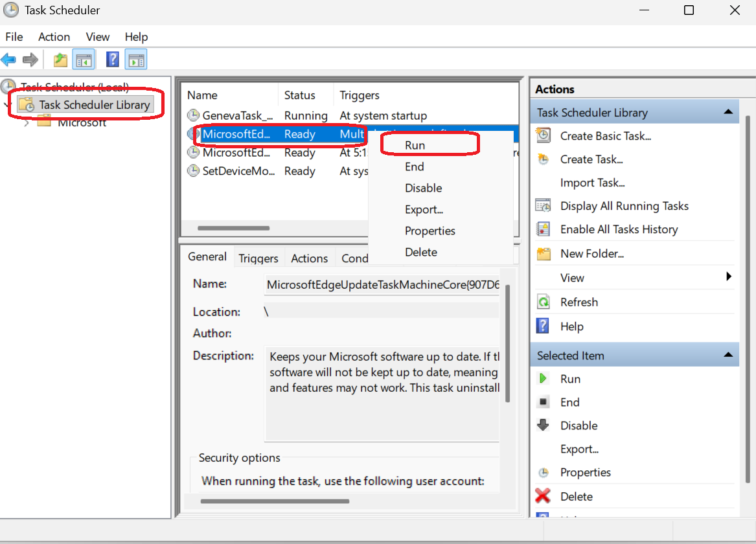The width and height of the screenshot is (756, 544).
Task: Sort tasks by the Status column header
Action: pyautogui.click(x=306, y=95)
